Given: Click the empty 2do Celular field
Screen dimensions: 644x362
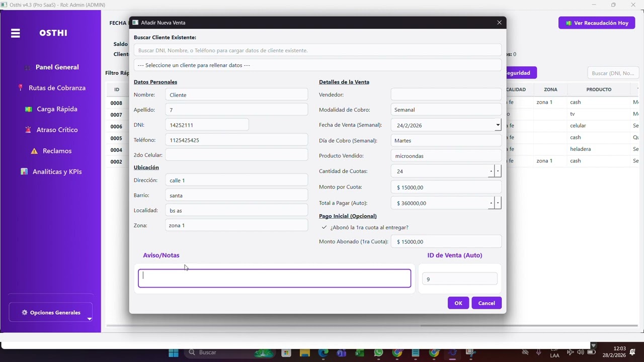Looking at the screenshot, I should click(236, 155).
